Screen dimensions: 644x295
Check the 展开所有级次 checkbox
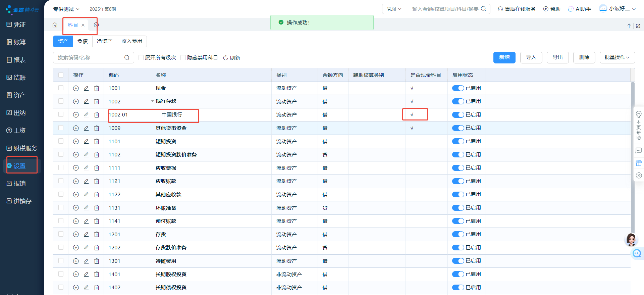(x=141, y=58)
